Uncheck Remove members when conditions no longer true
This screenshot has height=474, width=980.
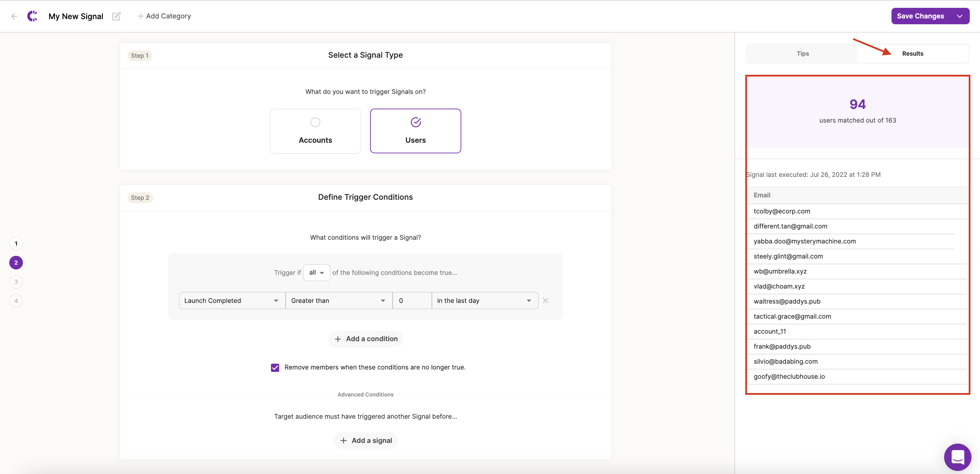[275, 367]
